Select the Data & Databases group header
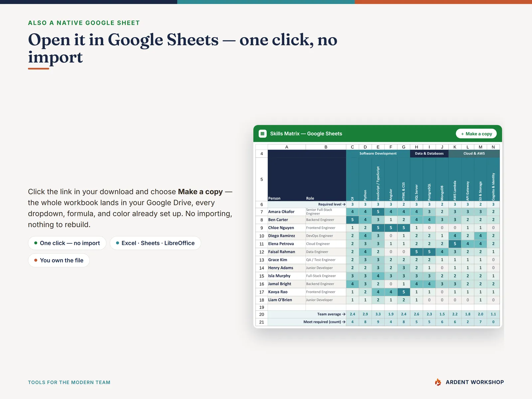The height and width of the screenshot is (399, 532). [x=429, y=154]
